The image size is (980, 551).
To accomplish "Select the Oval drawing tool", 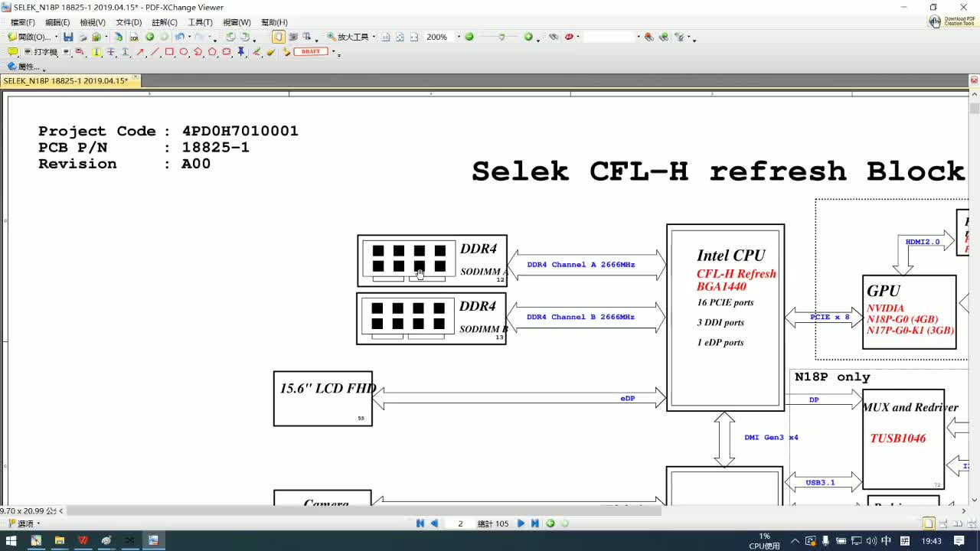I will [184, 52].
